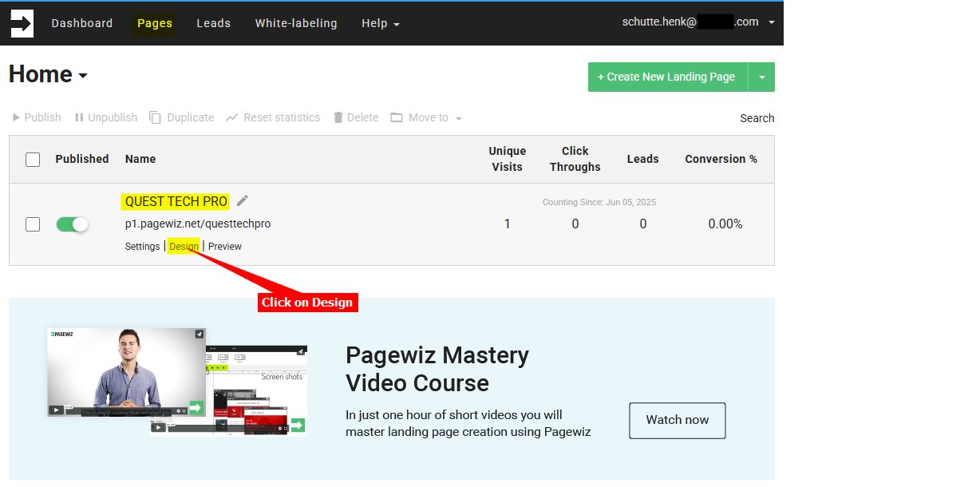Click the pencil icon beside QUEST TECH PRO
The image size is (980, 487).
(x=243, y=200)
